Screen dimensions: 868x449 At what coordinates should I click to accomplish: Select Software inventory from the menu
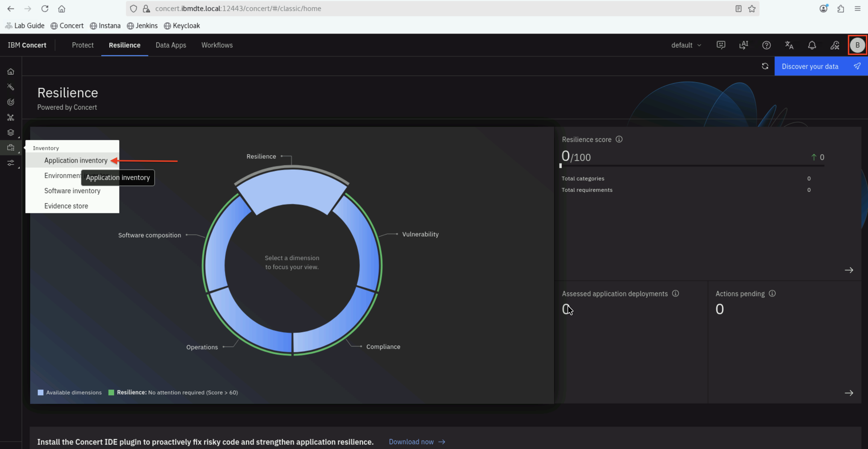tap(72, 191)
